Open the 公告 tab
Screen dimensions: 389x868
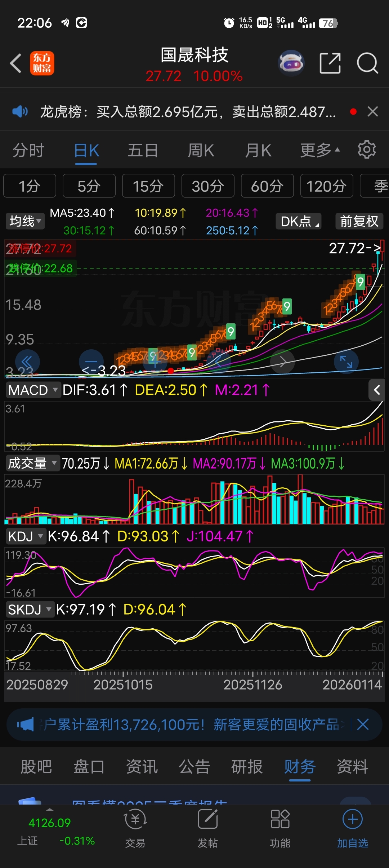point(194,767)
